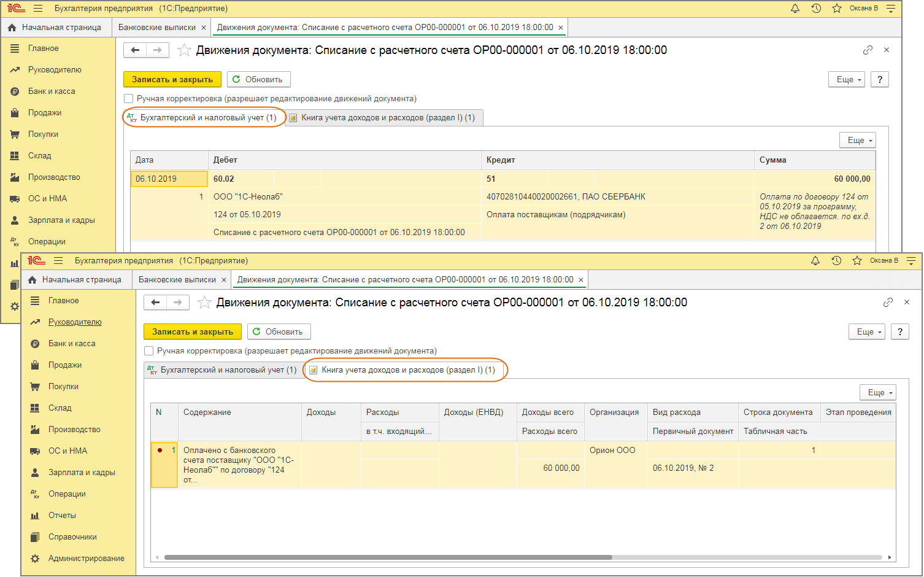Viewport: 924px width, 577px height.
Task: Open help question button in back window
Action: (880, 79)
